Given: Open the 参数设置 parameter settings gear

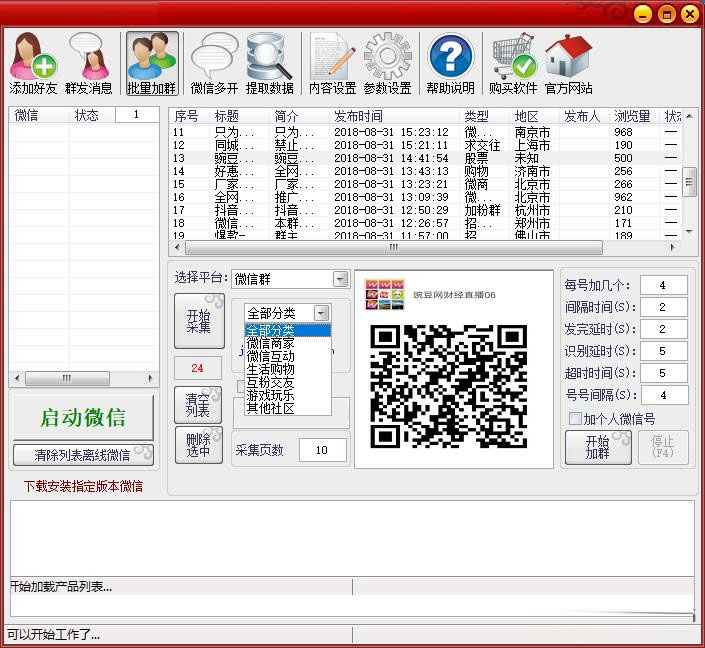Looking at the screenshot, I should 388,63.
